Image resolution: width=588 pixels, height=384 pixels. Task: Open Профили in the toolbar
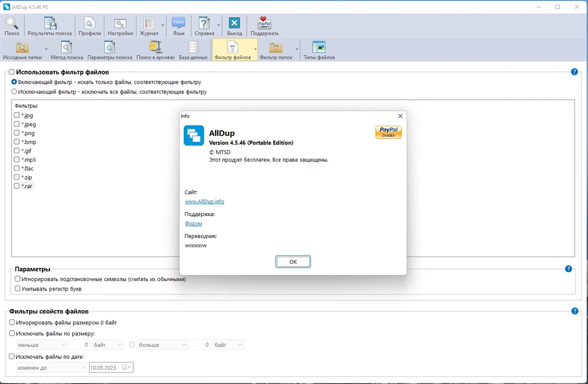click(90, 26)
